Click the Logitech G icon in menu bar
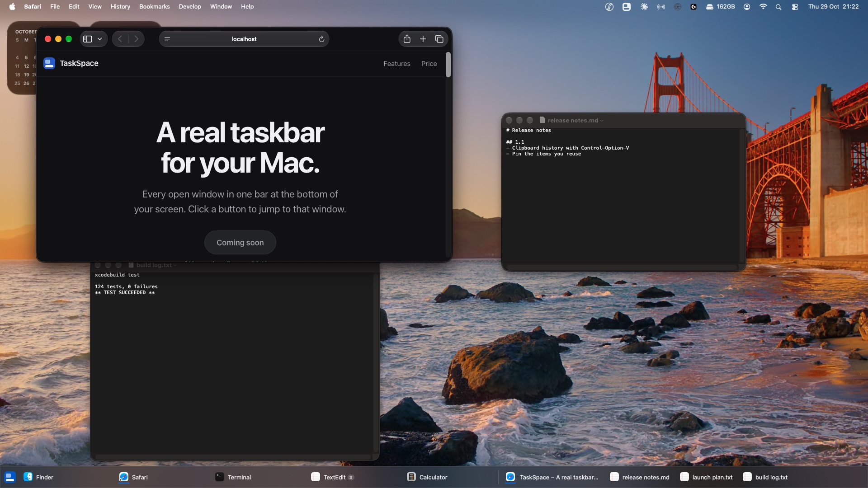 point(693,7)
